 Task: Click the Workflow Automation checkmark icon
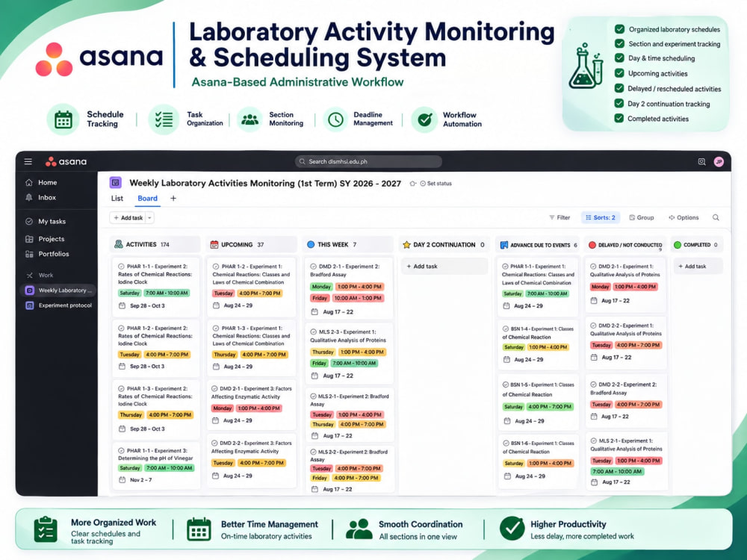[x=424, y=119]
